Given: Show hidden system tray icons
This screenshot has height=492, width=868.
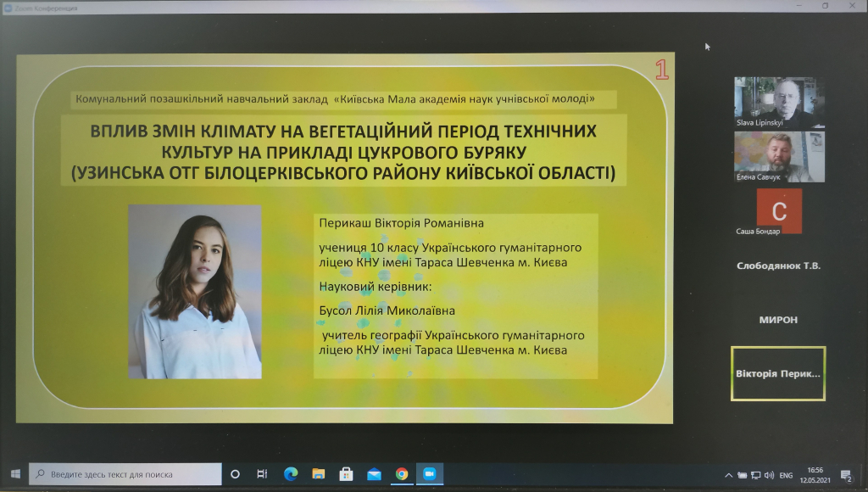Looking at the screenshot, I should pos(728,475).
